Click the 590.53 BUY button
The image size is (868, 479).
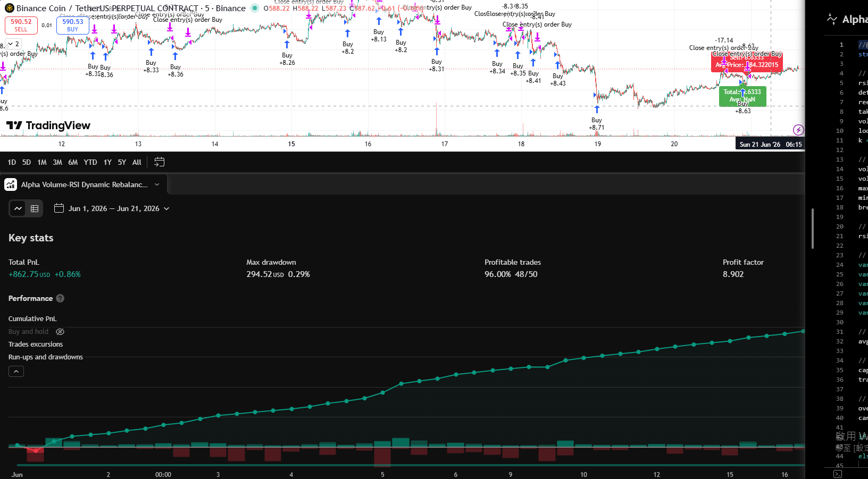(73, 25)
